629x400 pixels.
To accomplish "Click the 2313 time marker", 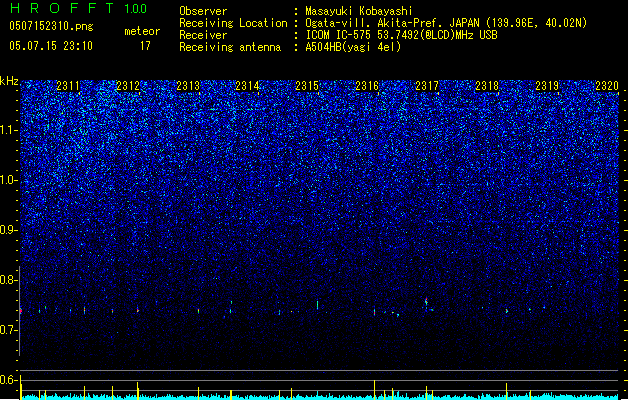I will click(188, 86).
